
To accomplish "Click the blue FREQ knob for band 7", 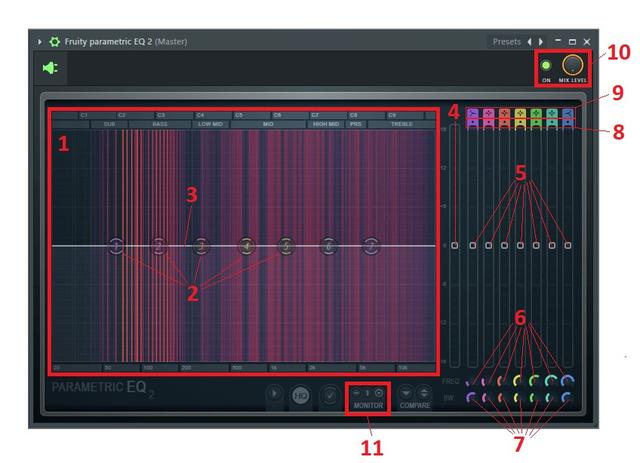I will tap(568, 381).
